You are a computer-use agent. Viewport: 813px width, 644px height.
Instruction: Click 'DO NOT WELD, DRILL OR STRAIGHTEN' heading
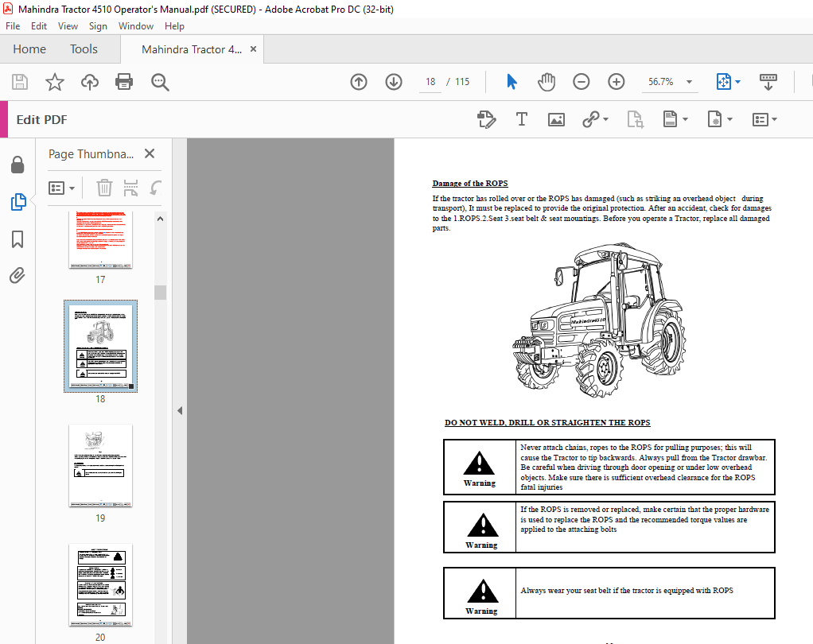tap(547, 423)
